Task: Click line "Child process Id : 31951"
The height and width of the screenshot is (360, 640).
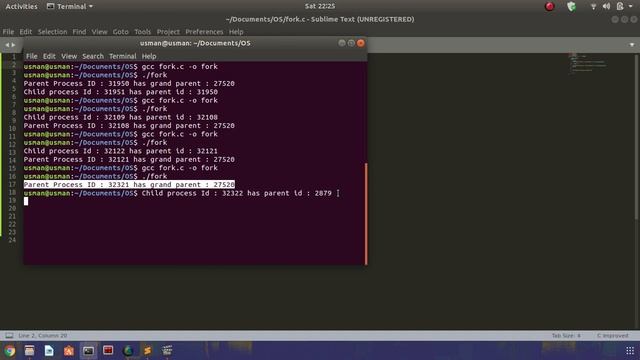Action: tap(120, 92)
